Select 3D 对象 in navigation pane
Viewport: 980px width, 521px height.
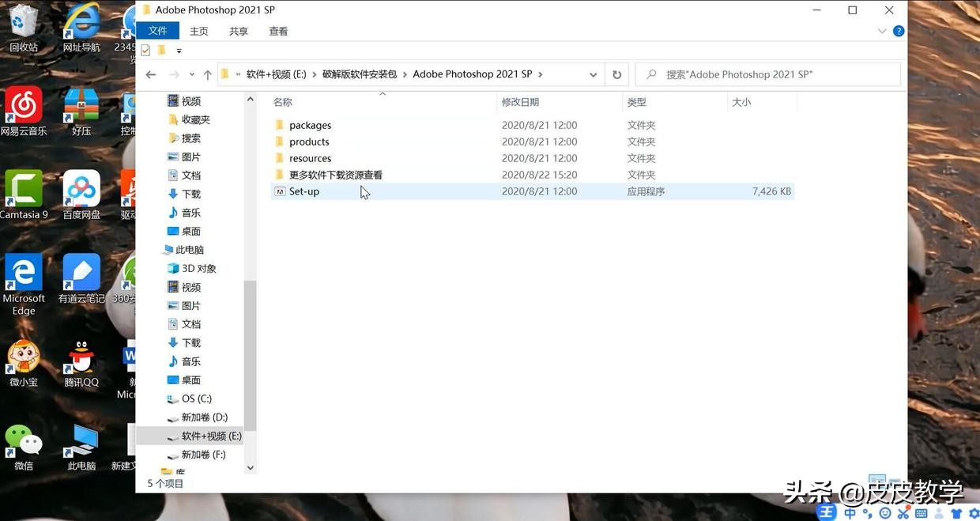pyautogui.click(x=198, y=269)
